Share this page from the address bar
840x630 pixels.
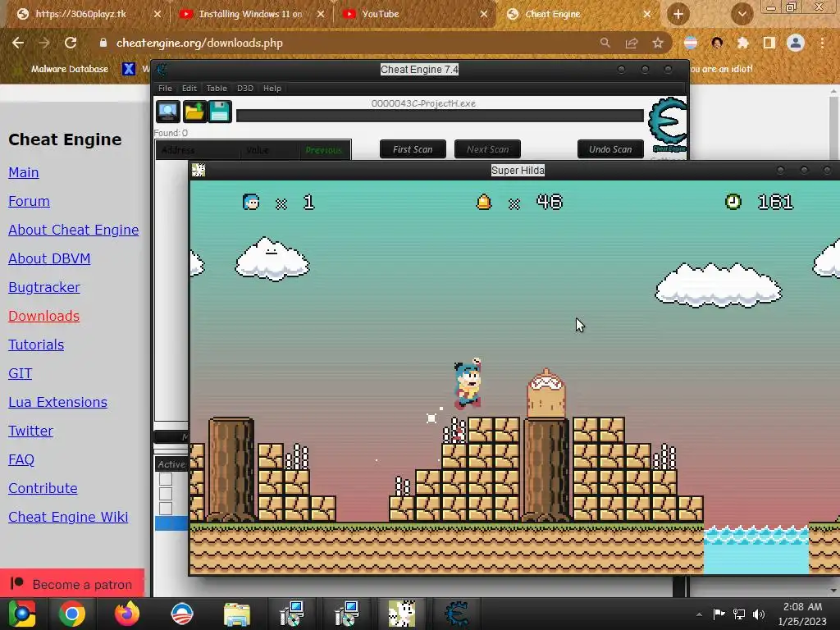(x=632, y=43)
